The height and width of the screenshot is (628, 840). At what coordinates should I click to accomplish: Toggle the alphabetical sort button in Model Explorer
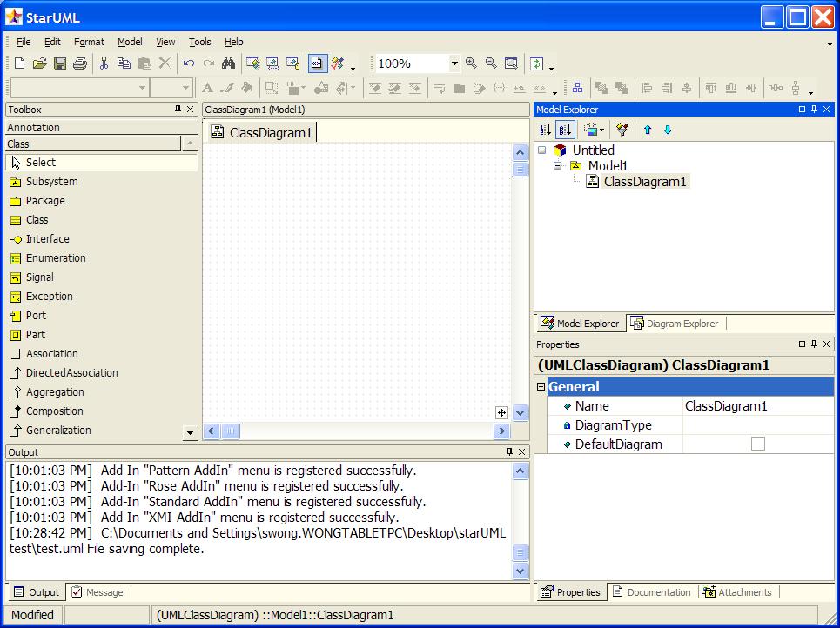[x=565, y=130]
